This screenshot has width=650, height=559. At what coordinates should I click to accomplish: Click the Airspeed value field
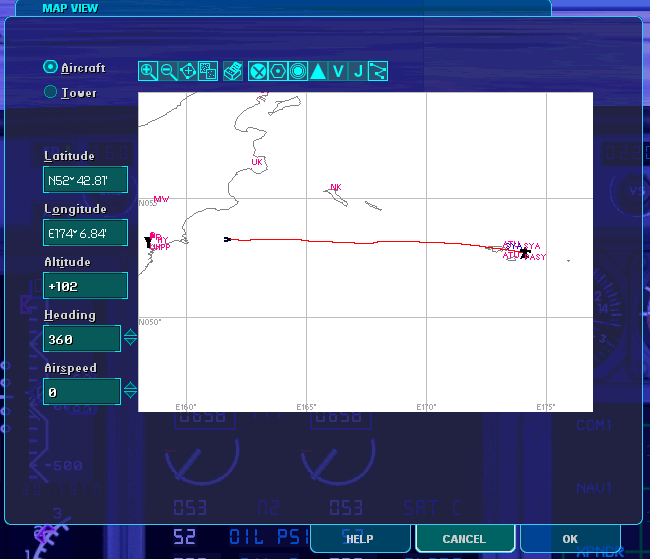tap(82, 391)
